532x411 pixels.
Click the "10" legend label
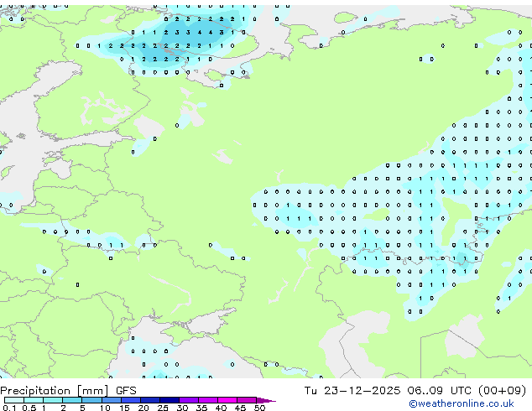[x=105, y=408]
